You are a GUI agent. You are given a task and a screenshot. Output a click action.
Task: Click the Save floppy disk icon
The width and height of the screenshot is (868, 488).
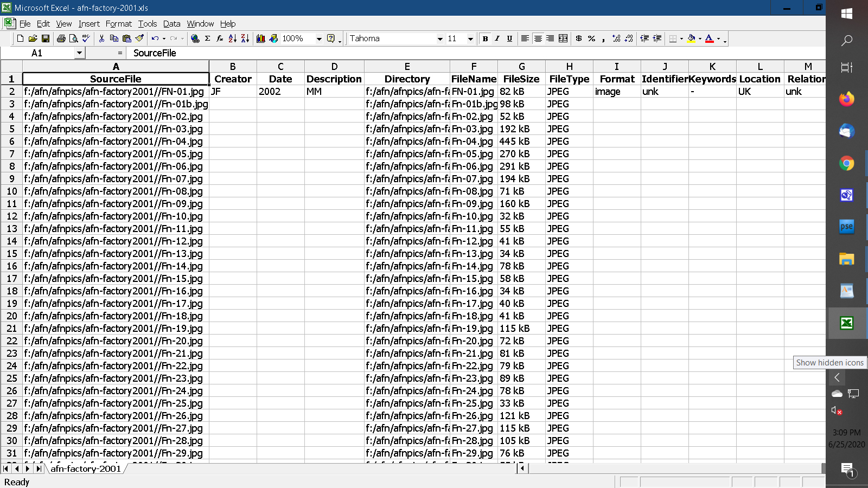click(46, 38)
